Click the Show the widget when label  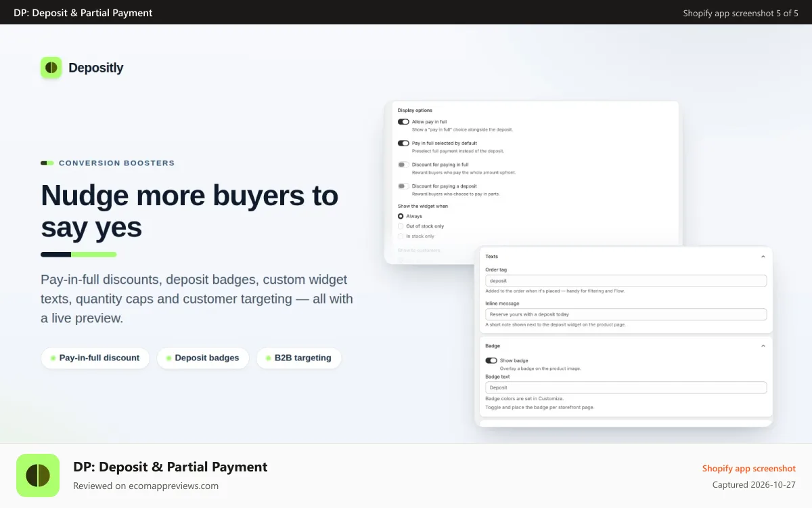point(423,206)
